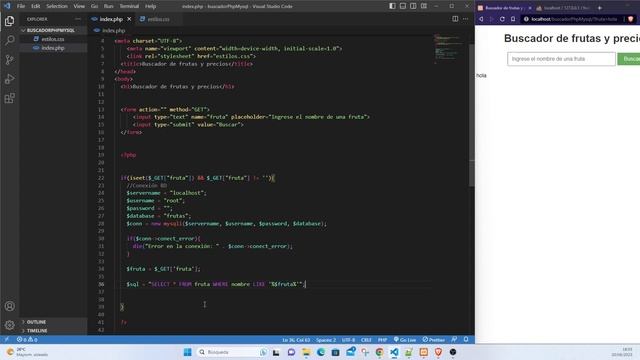
Task: Click the notifications bell in status bar
Action: [466, 340]
